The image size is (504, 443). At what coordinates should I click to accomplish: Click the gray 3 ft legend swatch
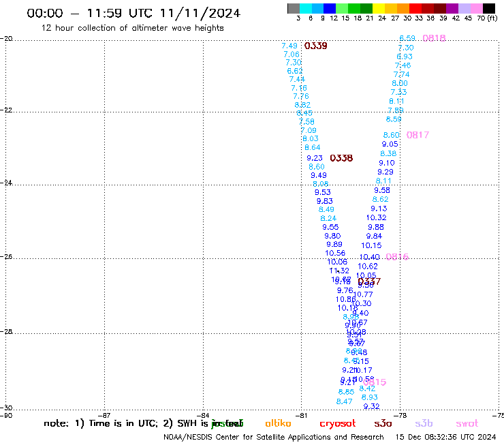[x=294, y=8]
